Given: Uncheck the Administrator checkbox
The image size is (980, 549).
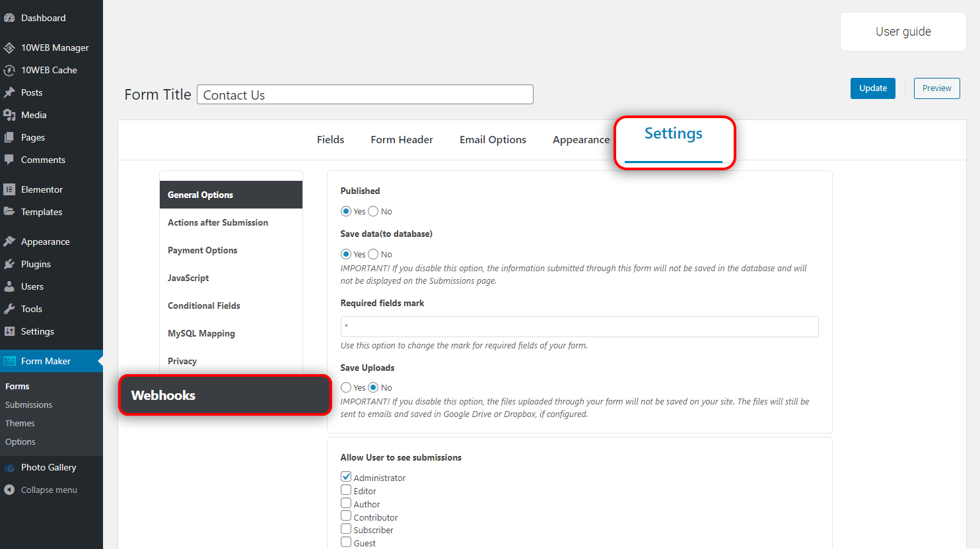Looking at the screenshot, I should click(x=346, y=476).
